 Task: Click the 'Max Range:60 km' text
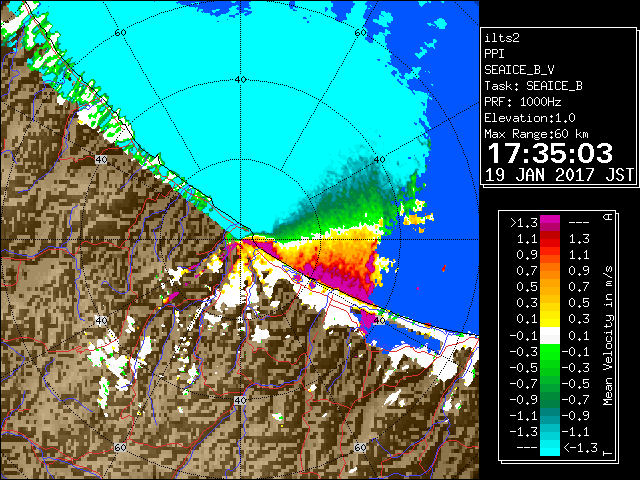536,134
